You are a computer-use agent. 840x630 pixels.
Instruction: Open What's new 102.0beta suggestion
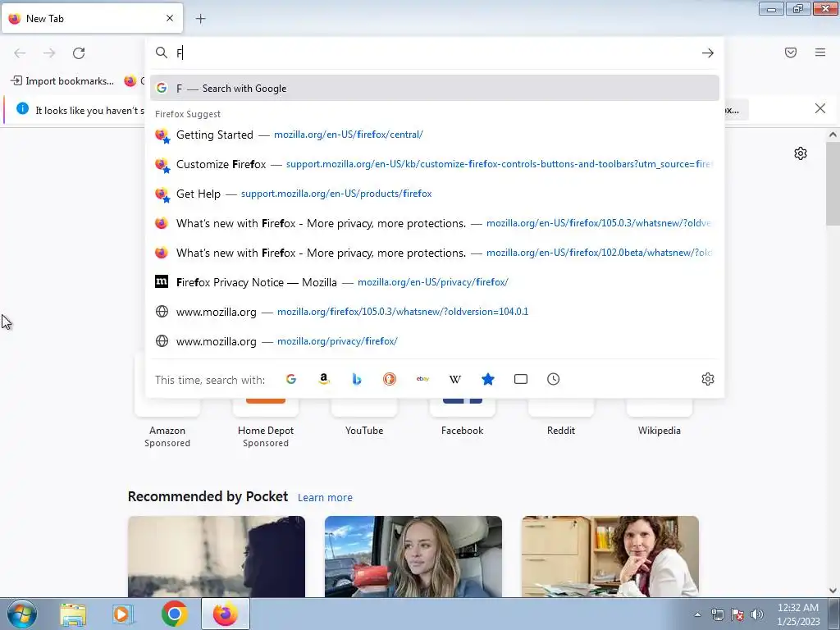tap(435, 253)
